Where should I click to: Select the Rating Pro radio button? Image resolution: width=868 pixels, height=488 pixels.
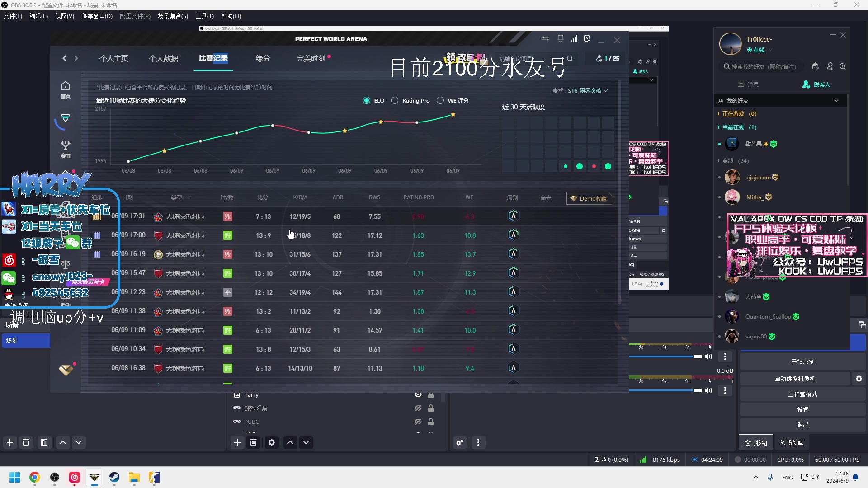tap(395, 100)
